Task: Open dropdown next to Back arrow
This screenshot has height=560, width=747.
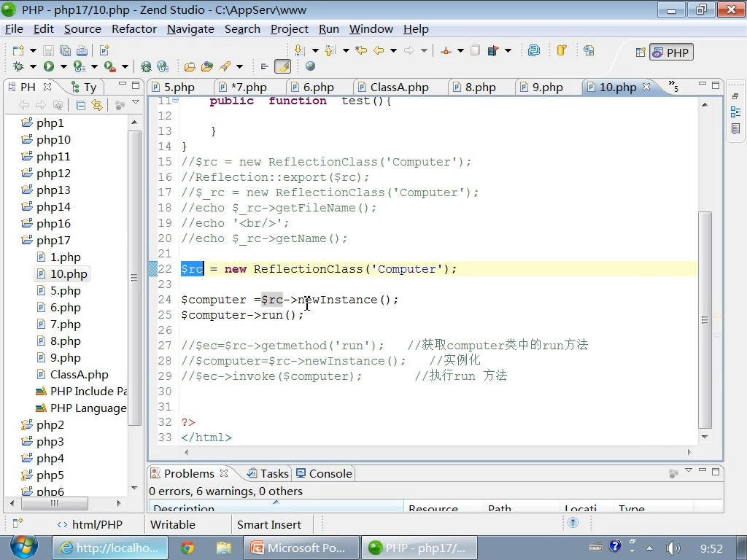Action: click(393, 50)
